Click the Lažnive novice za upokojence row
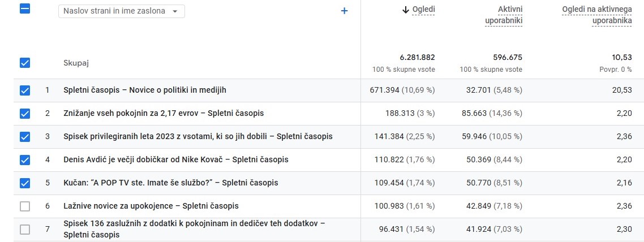The width and height of the screenshot is (644, 242). [x=151, y=206]
